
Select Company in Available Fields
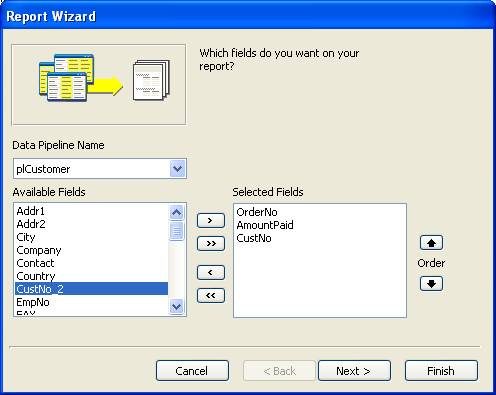[91, 250]
